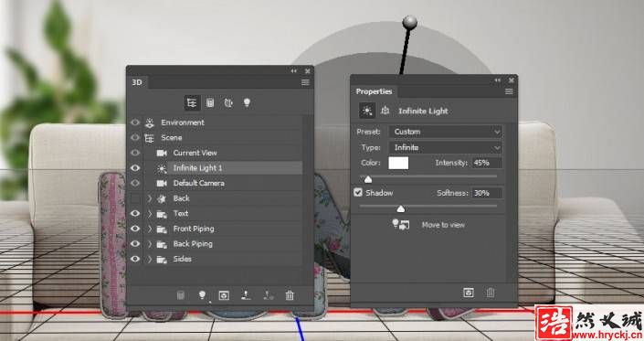Click the trash icon in 3D panel
This screenshot has width=644, height=341.
[x=290, y=295]
